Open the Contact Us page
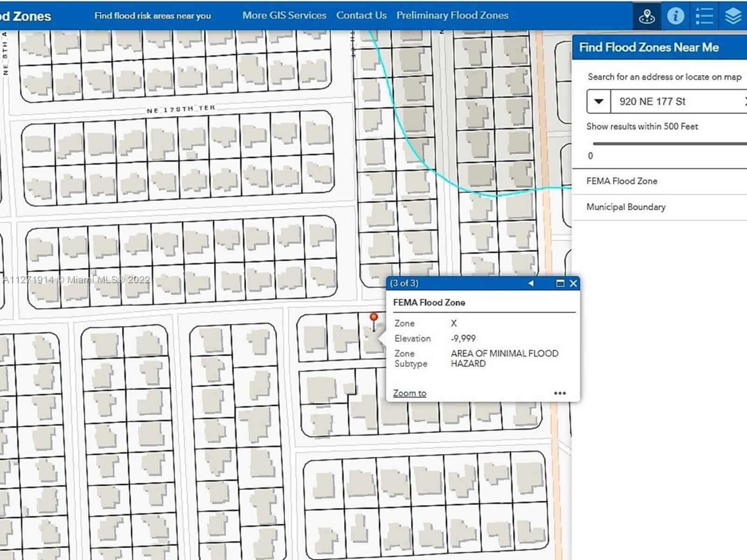This screenshot has height=560, width=747. (361, 15)
